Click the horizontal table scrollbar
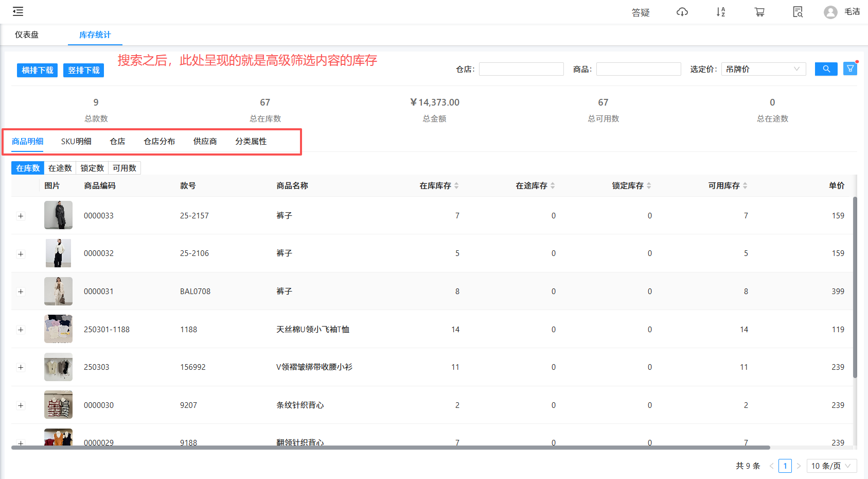The width and height of the screenshot is (868, 479). [391, 448]
